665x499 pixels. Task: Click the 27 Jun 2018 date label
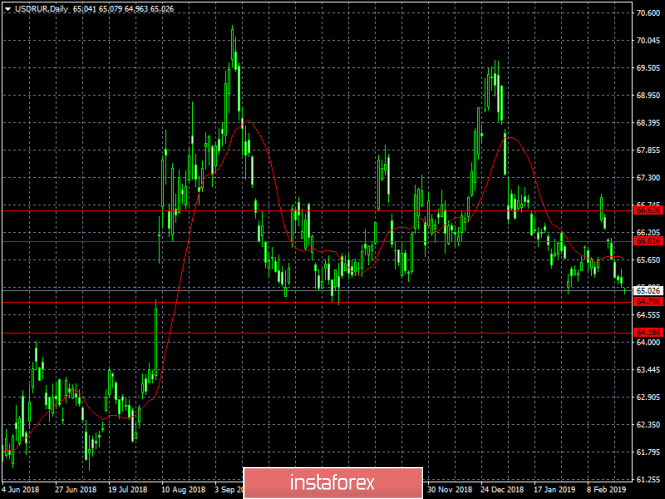tap(75, 490)
